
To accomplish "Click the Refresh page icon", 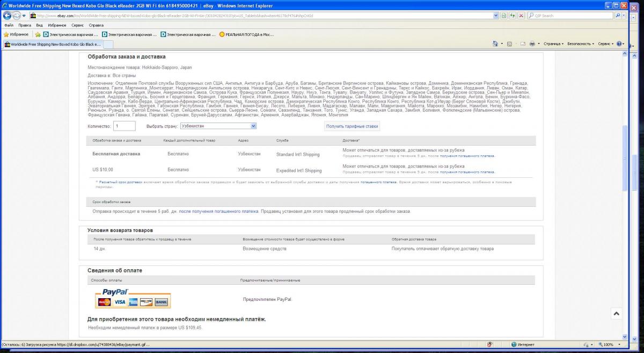I will click(513, 16).
